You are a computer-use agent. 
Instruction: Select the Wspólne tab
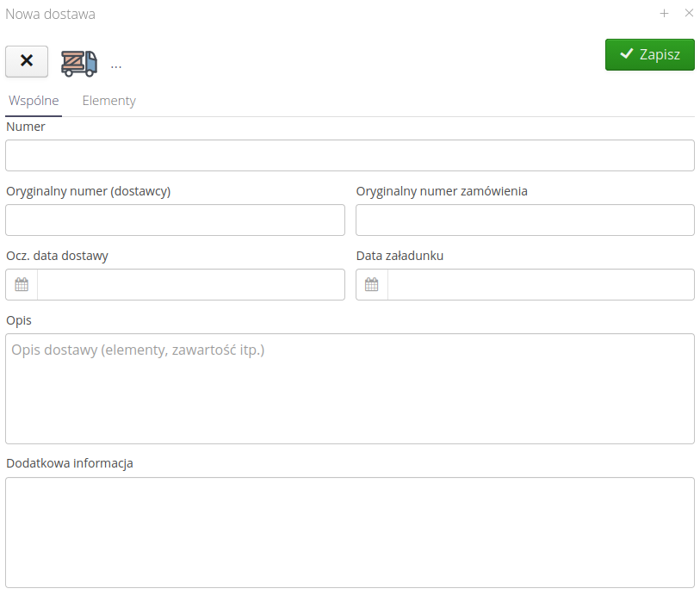34,101
